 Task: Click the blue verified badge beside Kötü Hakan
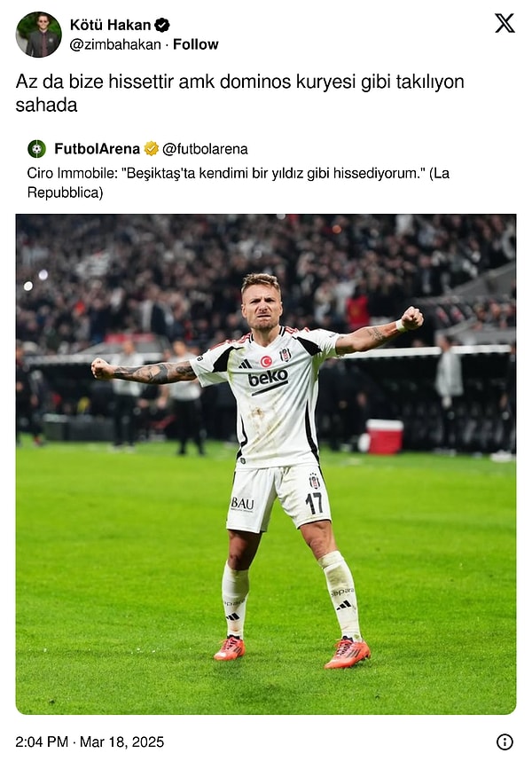(x=162, y=25)
